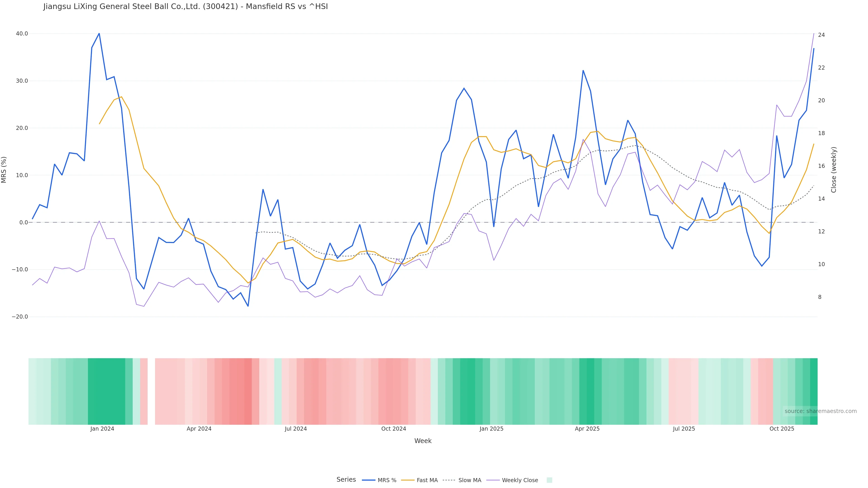Select the Apr 2025 x-axis tick label
The image size is (868, 488).
coord(587,429)
